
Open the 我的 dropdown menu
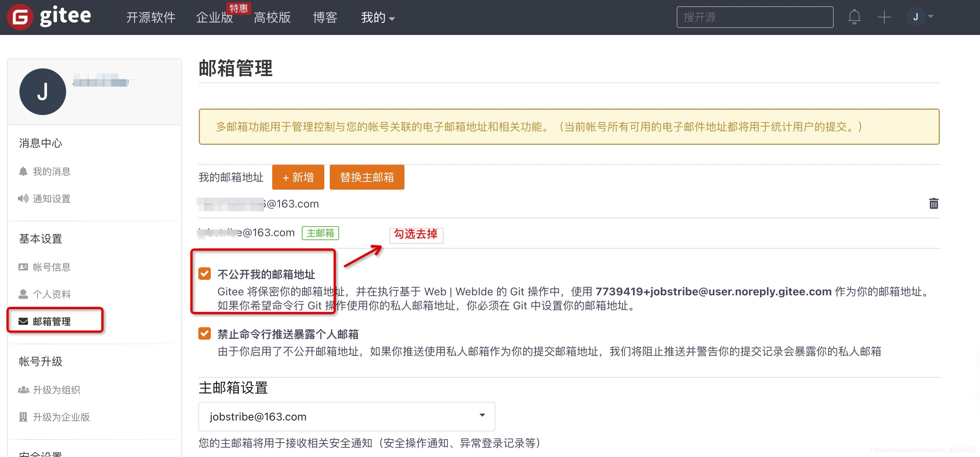pos(377,18)
